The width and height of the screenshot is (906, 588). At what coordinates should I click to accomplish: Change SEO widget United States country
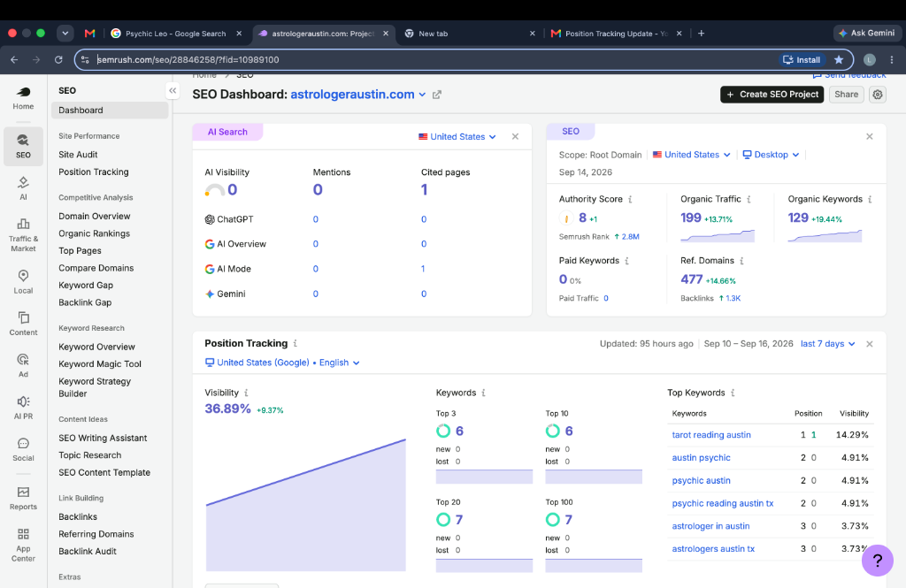[692, 155]
